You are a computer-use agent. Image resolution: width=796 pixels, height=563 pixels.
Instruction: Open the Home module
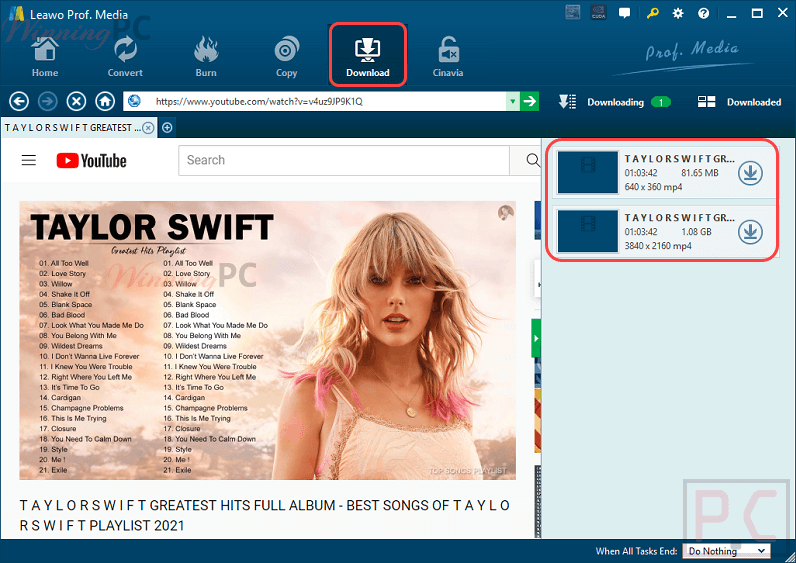45,56
